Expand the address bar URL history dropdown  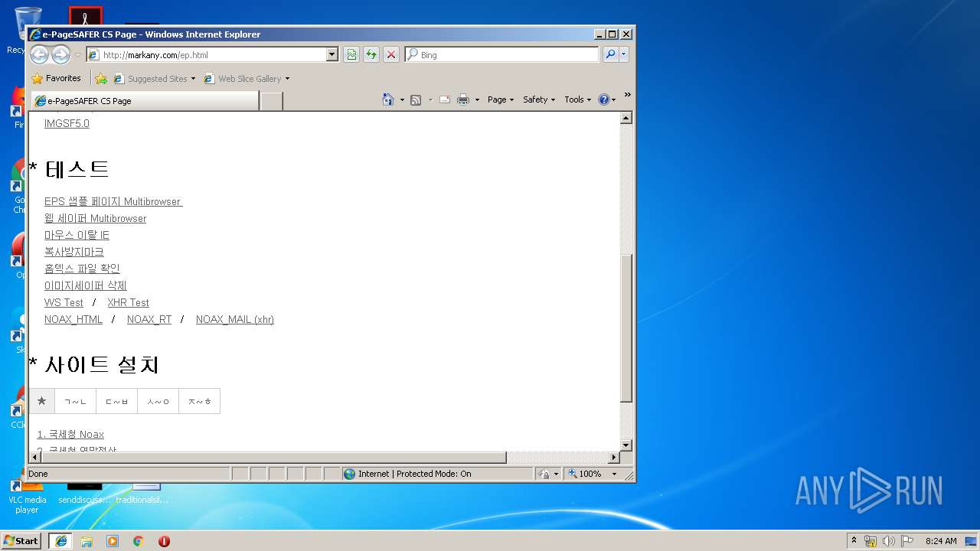pos(332,55)
